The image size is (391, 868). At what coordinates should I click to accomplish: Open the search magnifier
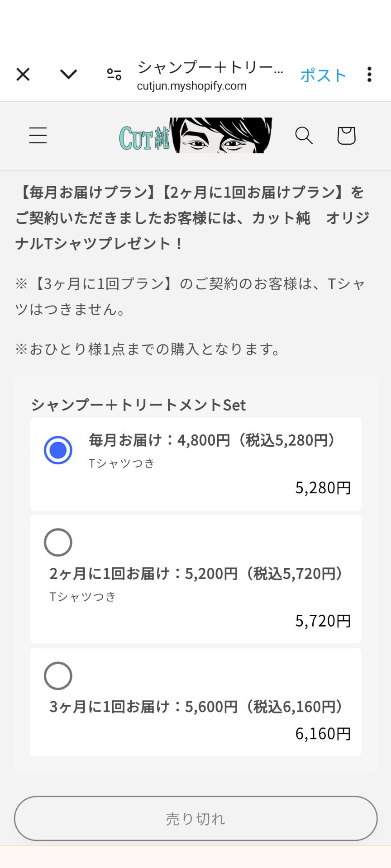pyautogui.click(x=304, y=135)
